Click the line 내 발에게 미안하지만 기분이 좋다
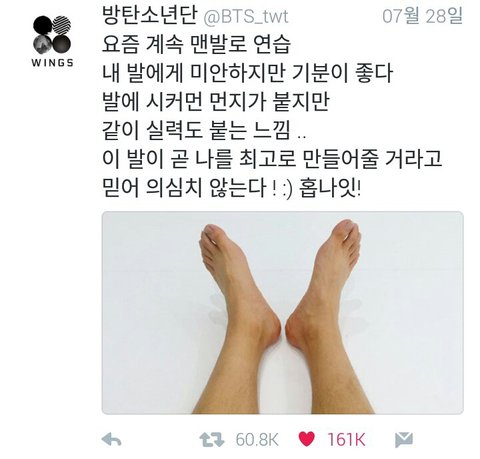The image size is (480, 459). [247, 73]
